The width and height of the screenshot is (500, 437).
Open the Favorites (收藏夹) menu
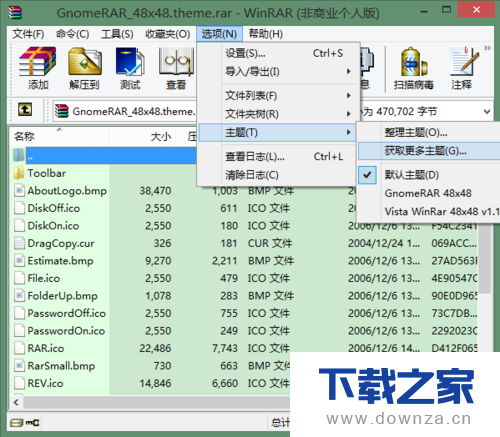click(x=167, y=34)
